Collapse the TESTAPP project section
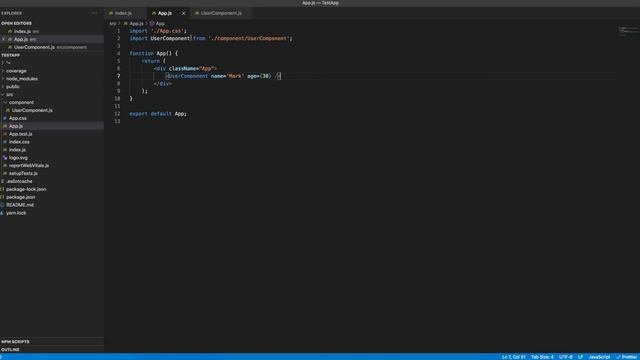The width and height of the screenshot is (640, 360). (11, 55)
